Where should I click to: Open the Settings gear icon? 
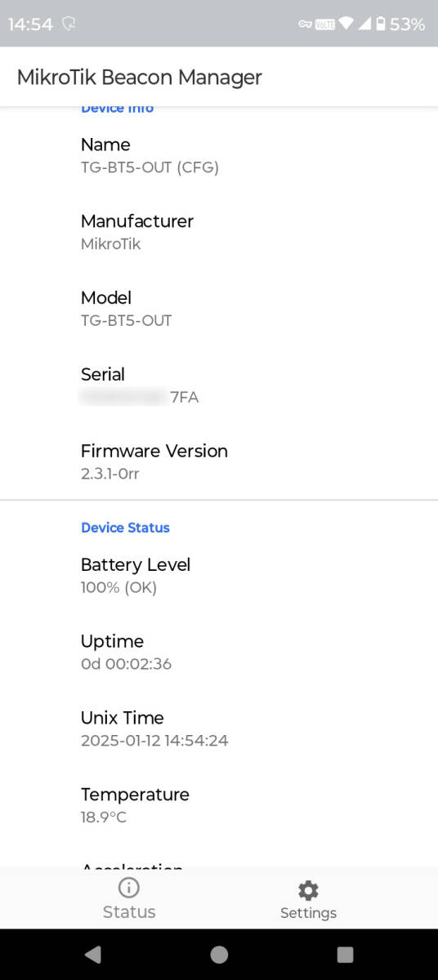(x=308, y=890)
